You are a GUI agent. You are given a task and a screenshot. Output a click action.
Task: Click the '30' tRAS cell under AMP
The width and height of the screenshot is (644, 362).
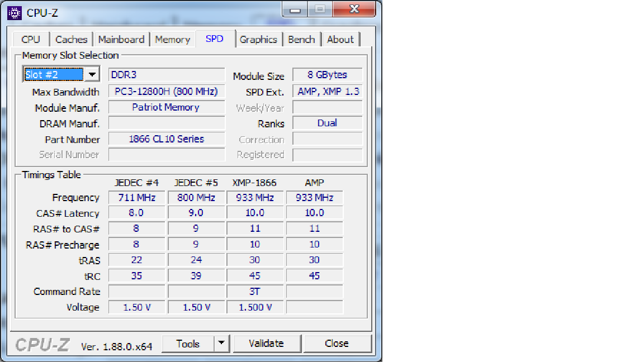tap(315, 260)
